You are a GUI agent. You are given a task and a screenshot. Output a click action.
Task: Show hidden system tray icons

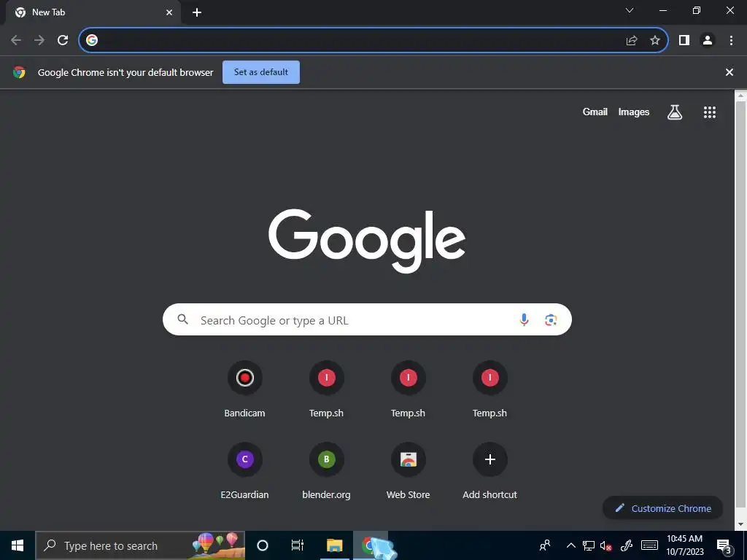570,545
